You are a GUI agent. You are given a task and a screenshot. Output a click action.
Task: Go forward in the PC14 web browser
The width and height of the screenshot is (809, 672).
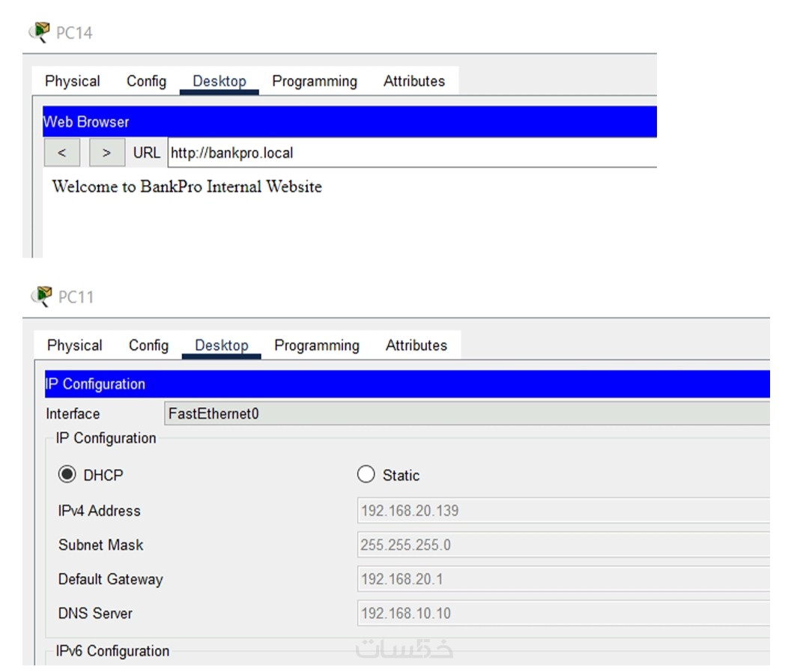[107, 153]
